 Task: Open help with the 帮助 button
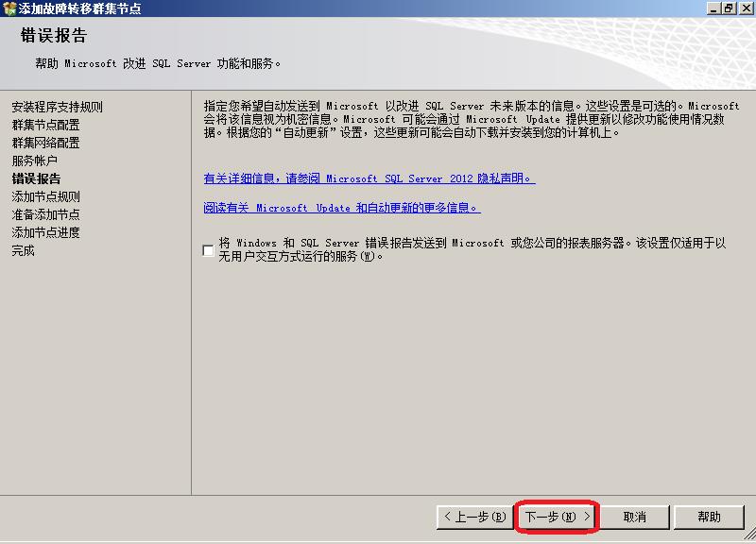pos(709,517)
